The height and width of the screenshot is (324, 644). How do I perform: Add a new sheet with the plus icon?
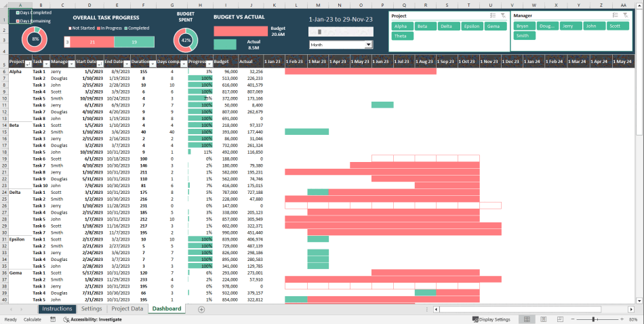pyautogui.click(x=201, y=309)
